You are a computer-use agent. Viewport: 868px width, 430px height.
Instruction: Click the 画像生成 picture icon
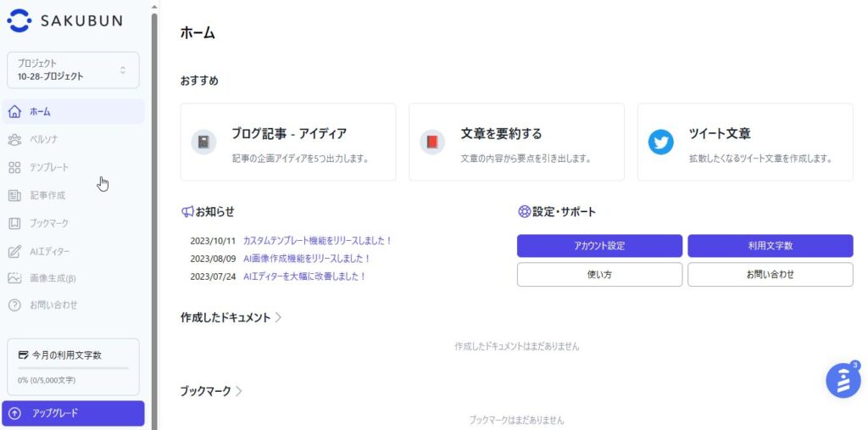(14, 278)
